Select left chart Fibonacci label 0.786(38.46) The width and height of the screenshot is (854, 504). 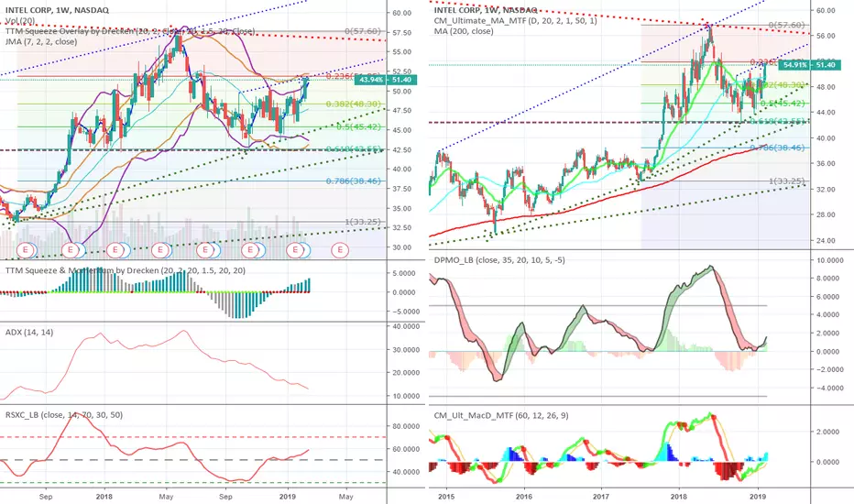[x=354, y=181]
